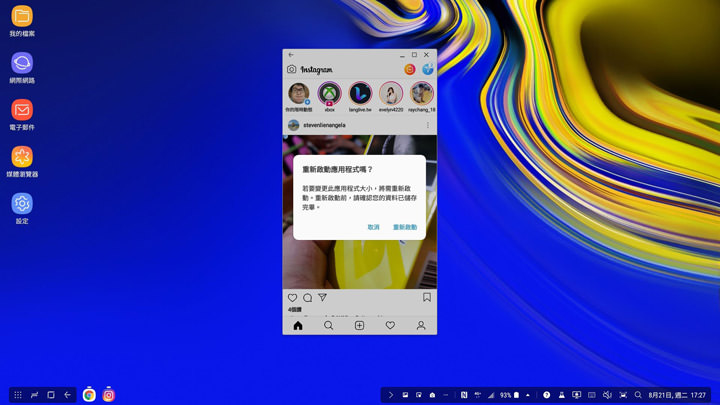Click Cancel in restart dialog
The height and width of the screenshot is (405, 720).
[373, 227]
